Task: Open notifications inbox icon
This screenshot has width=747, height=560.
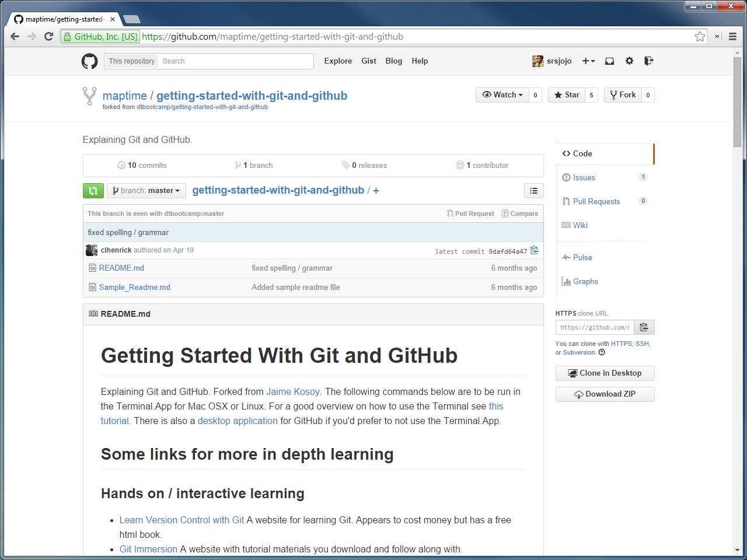Action: [x=609, y=61]
